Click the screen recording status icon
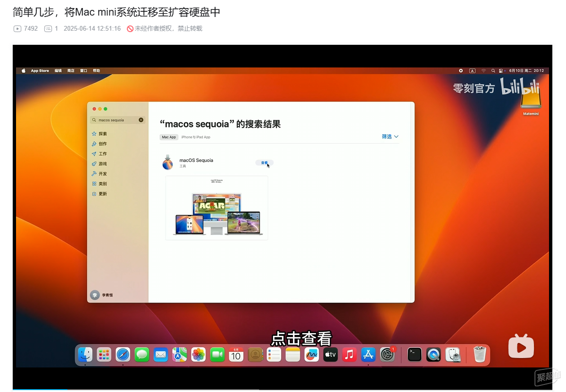 point(461,71)
